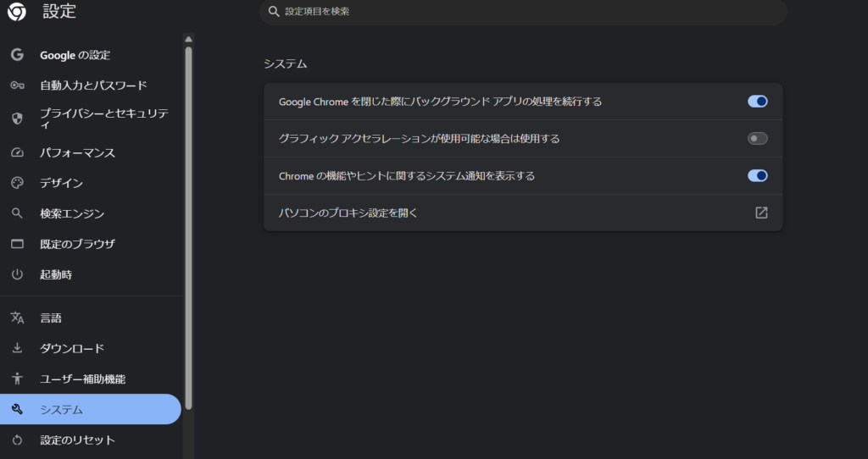Select ダウンロード in the sidebar

point(91,348)
